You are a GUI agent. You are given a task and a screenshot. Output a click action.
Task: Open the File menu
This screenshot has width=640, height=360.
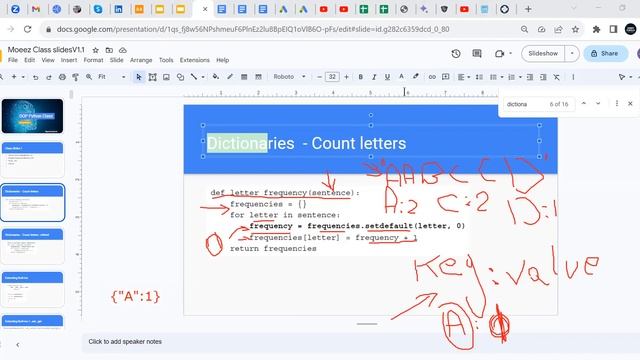[x=13, y=60]
